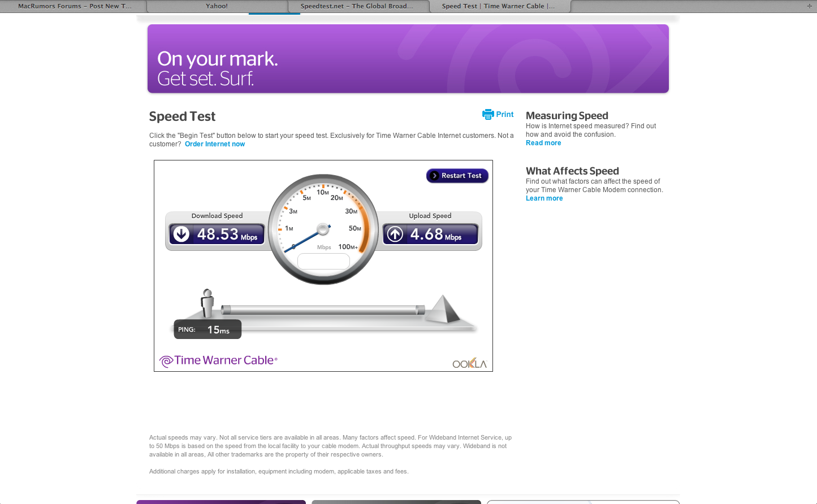
Task: Click the On your mark banner
Action: [408, 59]
